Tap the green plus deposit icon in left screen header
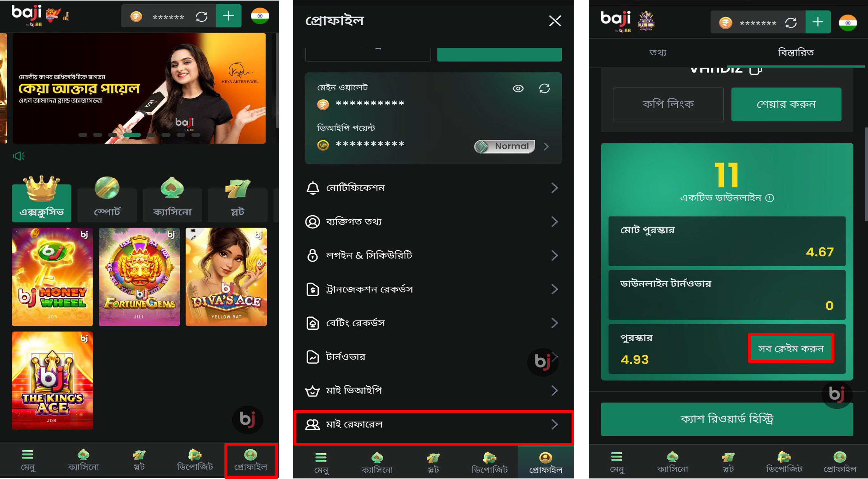The height and width of the screenshot is (479, 868). [229, 16]
